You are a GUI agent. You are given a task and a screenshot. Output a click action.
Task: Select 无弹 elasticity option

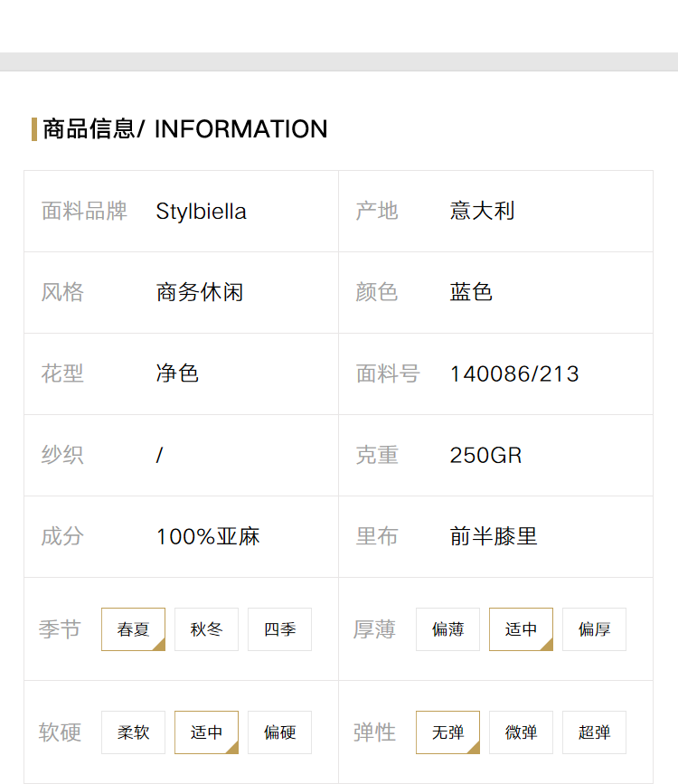point(447,732)
